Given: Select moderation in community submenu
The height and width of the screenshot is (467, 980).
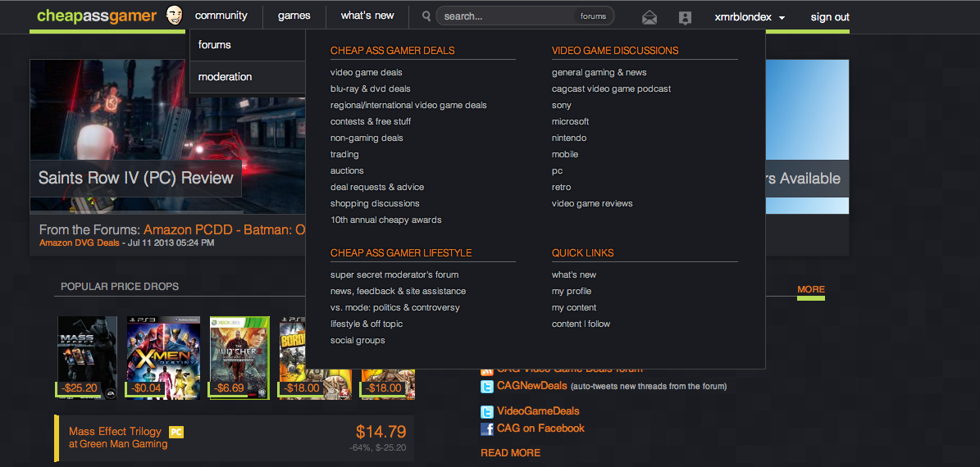Looking at the screenshot, I should point(248,77).
